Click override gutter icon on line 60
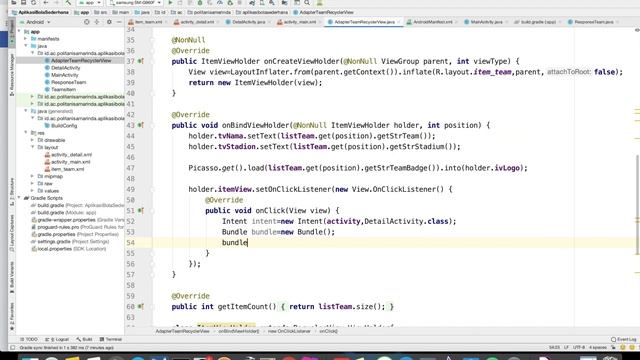The height and width of the screenshot is (360, 640). tap(140, 307)
